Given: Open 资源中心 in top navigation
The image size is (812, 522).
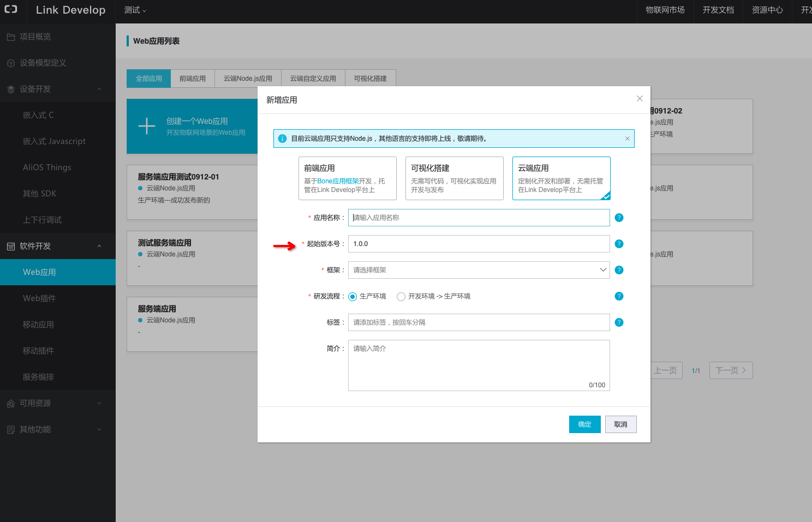Looking at the screenshot, I should (767, 10).
